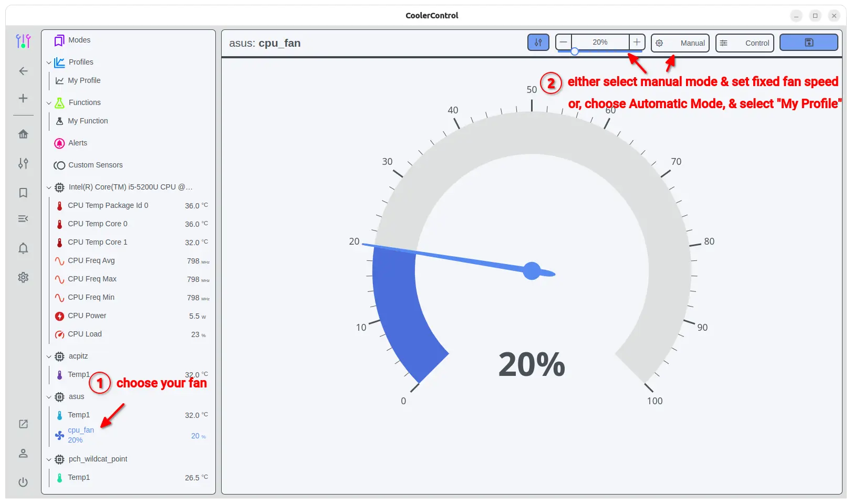Click the save floppy disk button
Viewport: 852px width, 504px height.
[x=808, y=43]
